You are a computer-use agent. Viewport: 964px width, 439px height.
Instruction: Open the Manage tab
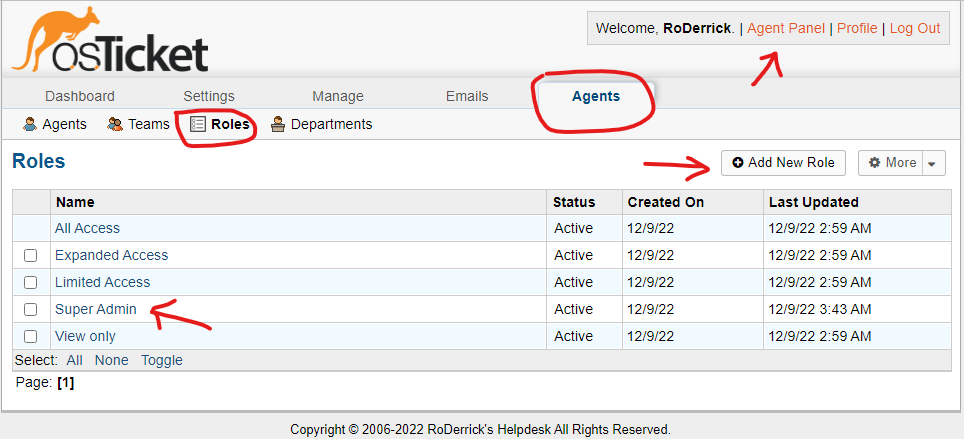click(338, 97)
